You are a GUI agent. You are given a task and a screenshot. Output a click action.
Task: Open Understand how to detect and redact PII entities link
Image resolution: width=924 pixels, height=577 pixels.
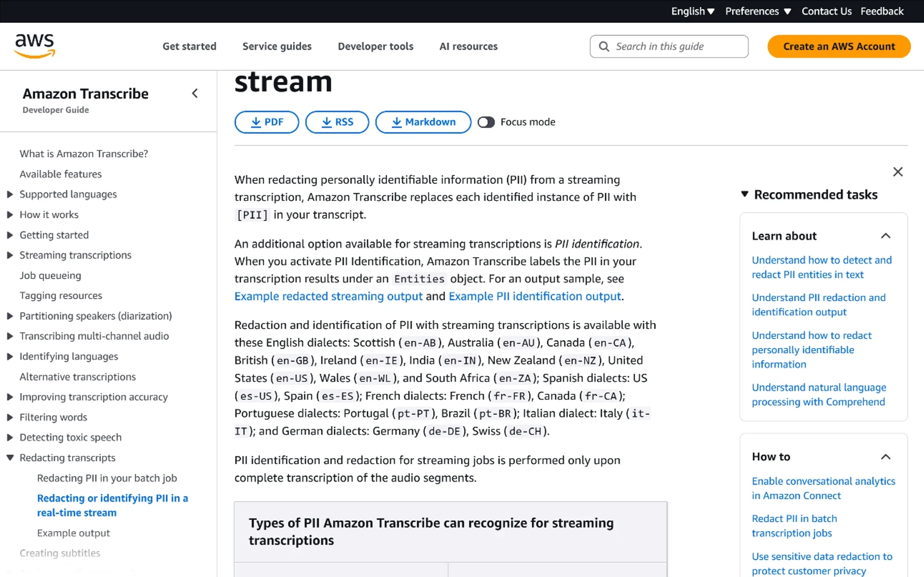point(822,267)
